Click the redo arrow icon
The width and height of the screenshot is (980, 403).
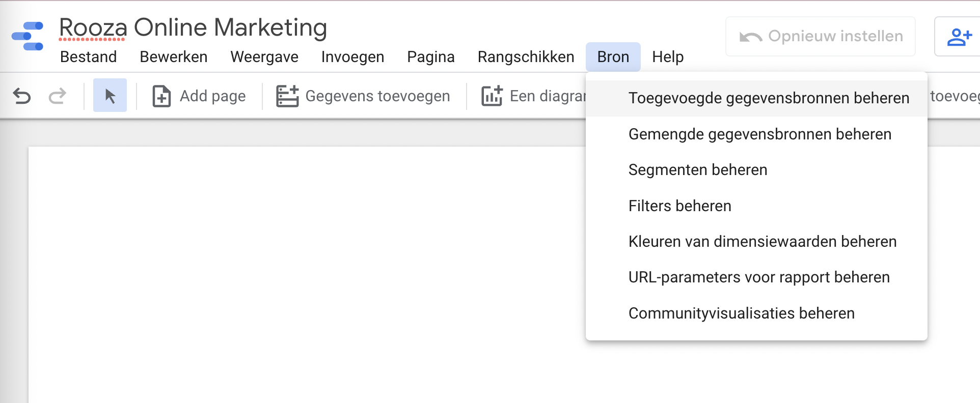pos(57,96)
